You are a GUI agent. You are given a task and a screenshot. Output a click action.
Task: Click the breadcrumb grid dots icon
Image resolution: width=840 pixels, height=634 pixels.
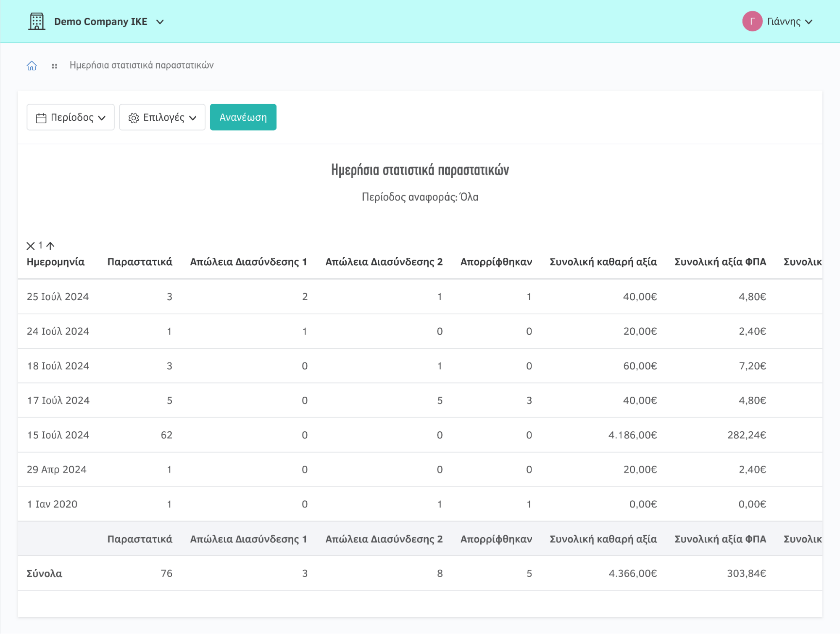(54, 66)
